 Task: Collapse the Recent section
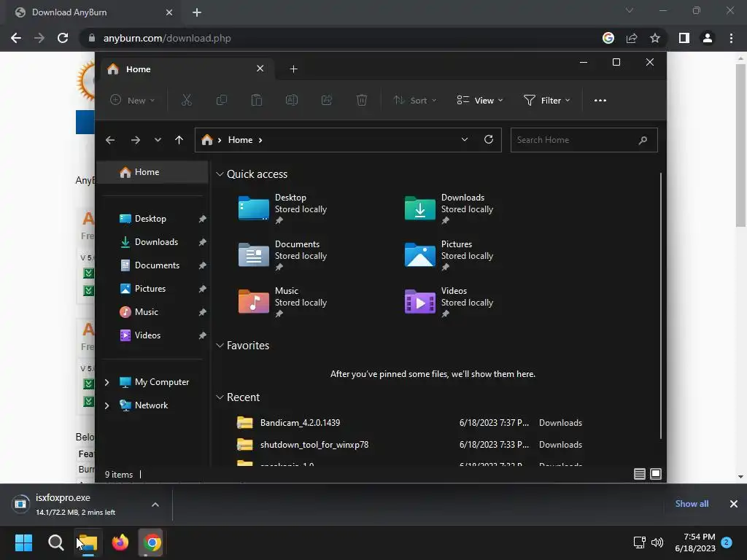click(x=220, y=397)
